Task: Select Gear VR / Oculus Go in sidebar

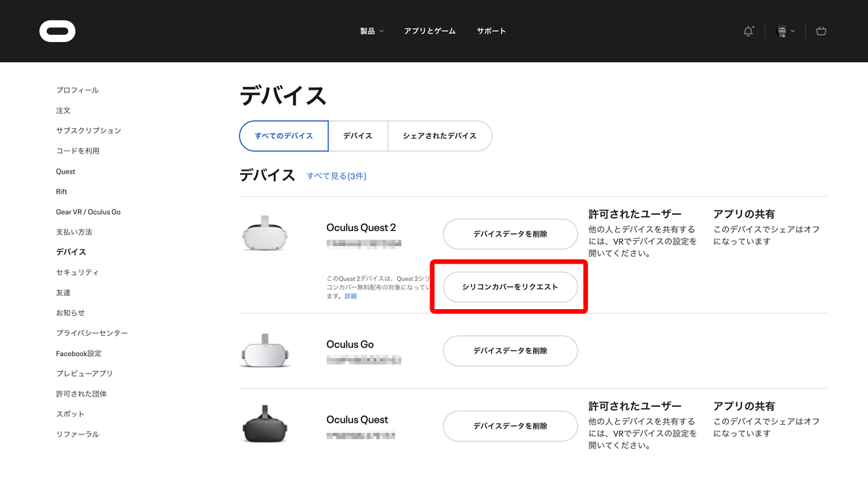Action: click(x=88, y=212)
